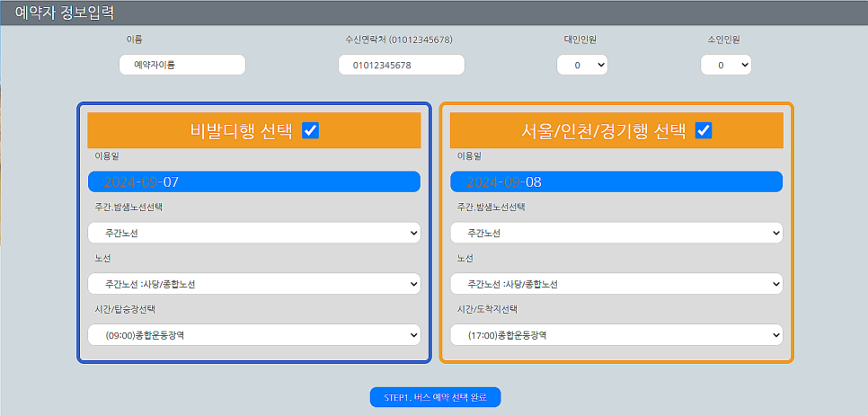The height and width of the screenshot is (416, 868).
Task: Click the 시간/도착지선택 label
Action: tap(487, 309)
